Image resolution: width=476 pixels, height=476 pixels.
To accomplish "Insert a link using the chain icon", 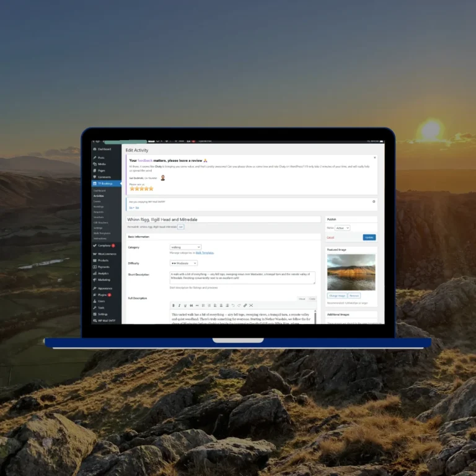I will coord(245,306).
